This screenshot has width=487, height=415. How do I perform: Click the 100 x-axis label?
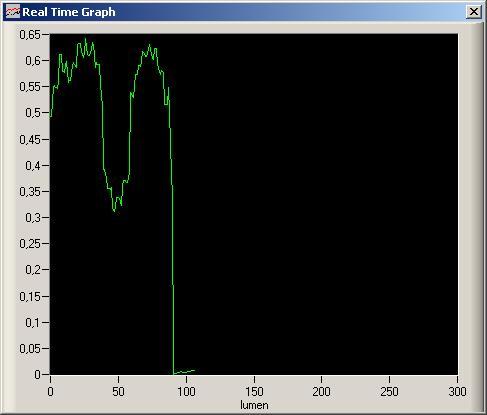point(186,392)
